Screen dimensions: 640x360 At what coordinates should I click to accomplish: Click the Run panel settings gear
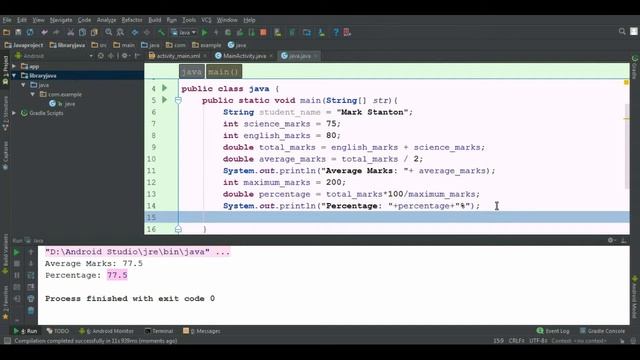click(x=611, y=240)
